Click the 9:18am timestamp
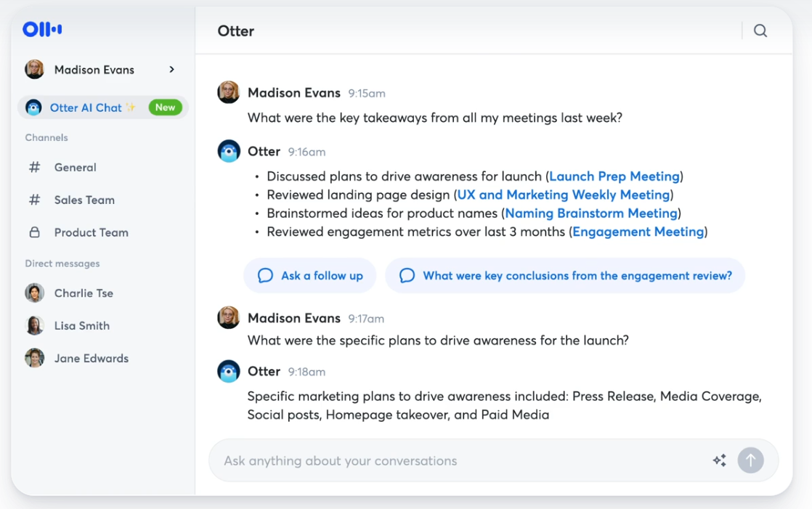The image size is (812, 509). [x=306, y=372]
